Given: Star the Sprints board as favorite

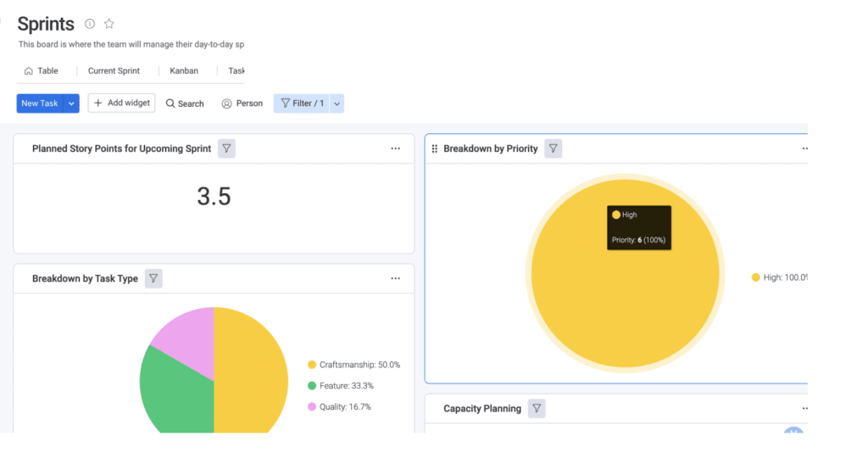Looking at the screenshot, I should [x=109, y=24].
